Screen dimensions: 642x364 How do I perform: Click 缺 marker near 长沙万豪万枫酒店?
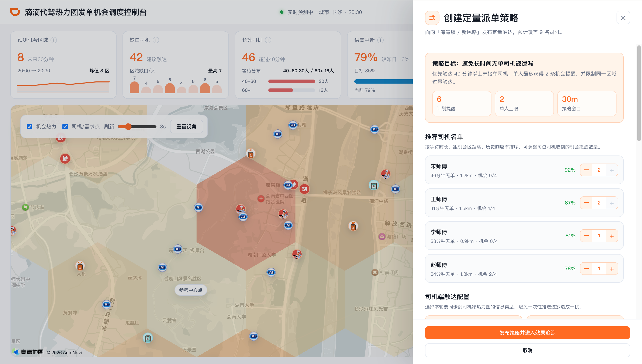[x=65, y=158]
